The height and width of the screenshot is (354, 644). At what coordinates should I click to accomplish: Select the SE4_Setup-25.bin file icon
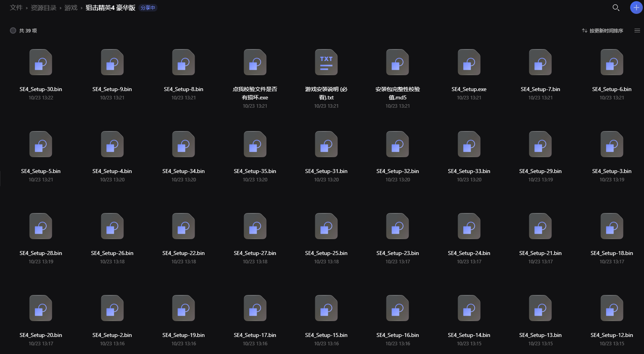tap(326, 226)
